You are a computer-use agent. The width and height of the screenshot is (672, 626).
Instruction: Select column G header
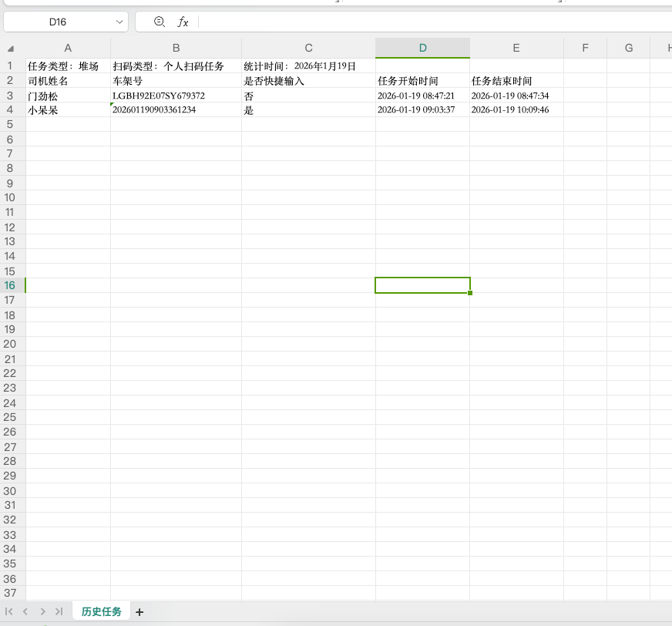[x=629, y=48]
